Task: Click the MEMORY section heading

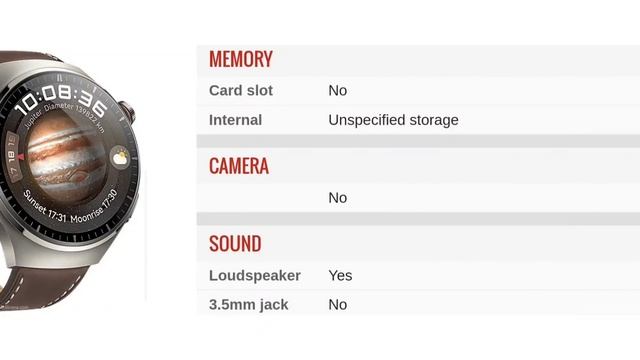Action: [241, 59]
